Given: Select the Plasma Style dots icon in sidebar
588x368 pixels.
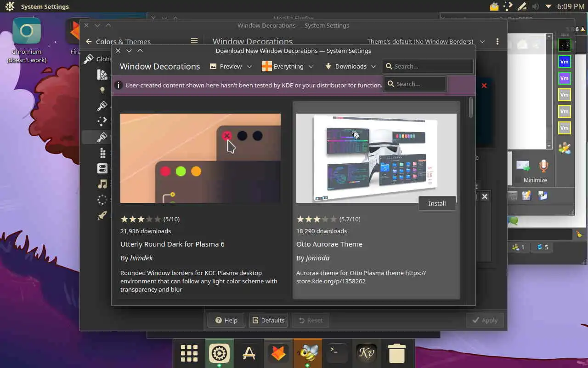Looking at the screenshot, I should pos(102,121).
